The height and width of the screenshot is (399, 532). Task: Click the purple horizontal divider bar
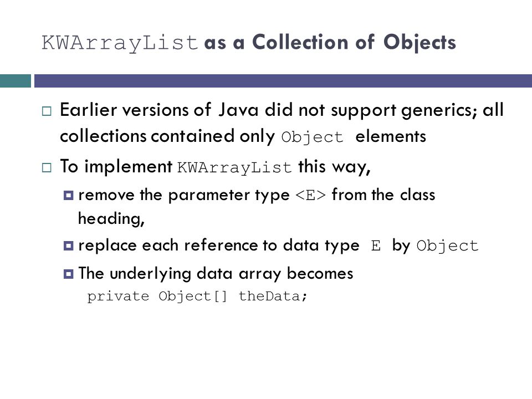click(283, 81)
